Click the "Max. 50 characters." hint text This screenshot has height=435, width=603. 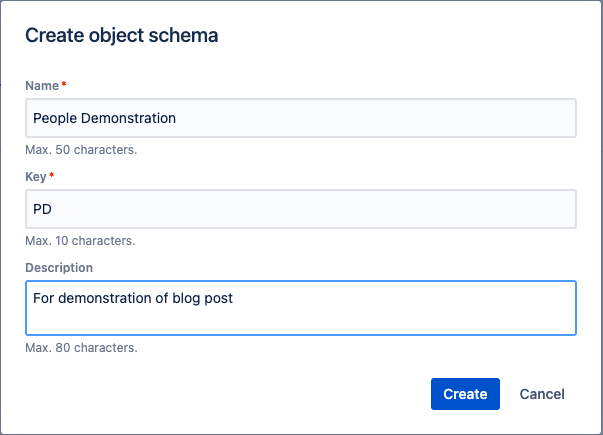tap(81, 150)
